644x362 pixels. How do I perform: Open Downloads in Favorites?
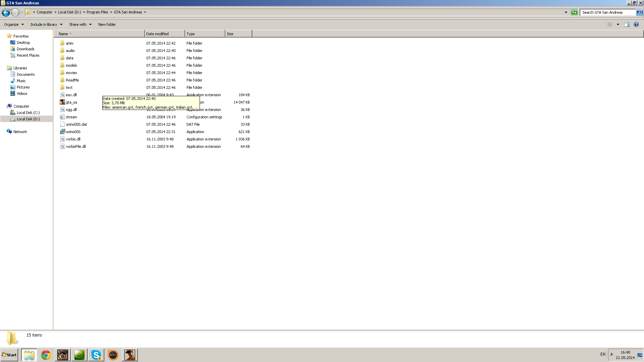[x=25, y=49]
